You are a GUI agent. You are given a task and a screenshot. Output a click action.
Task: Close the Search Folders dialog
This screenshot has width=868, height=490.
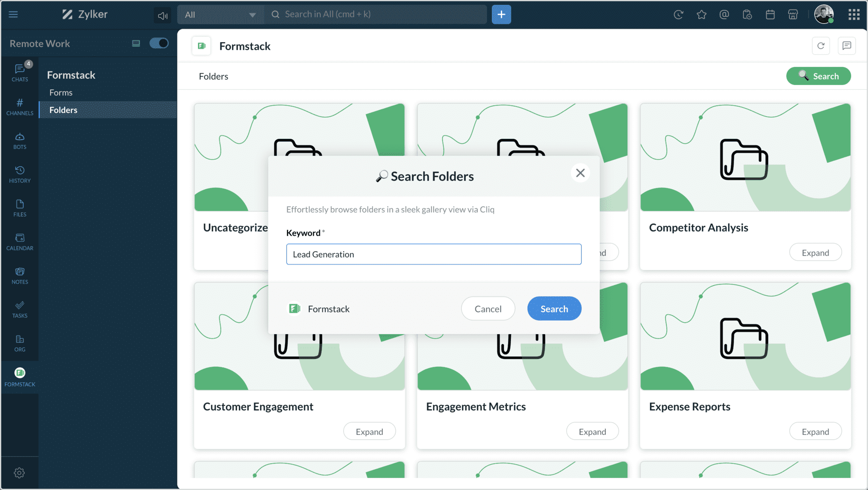click(580, 173)
